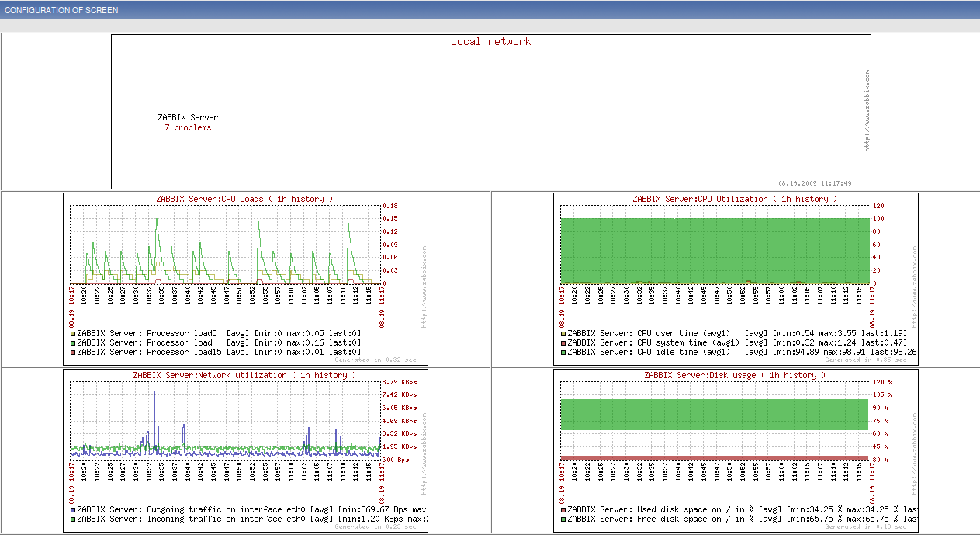The image size is (980, 535).
Task: Click the green idle area in the CPU Utilization graph
Action: pos(714,248)
